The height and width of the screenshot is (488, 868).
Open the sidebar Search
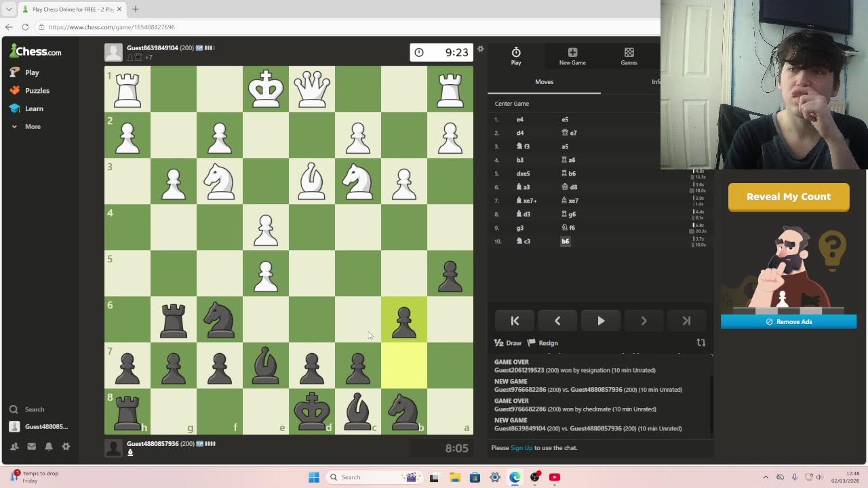click(28, 409)
